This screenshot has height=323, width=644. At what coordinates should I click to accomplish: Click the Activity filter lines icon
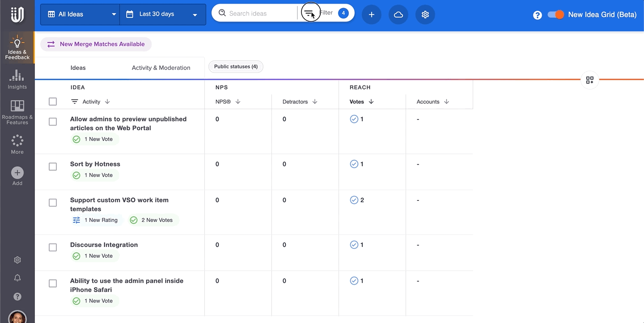coord(75,102)
